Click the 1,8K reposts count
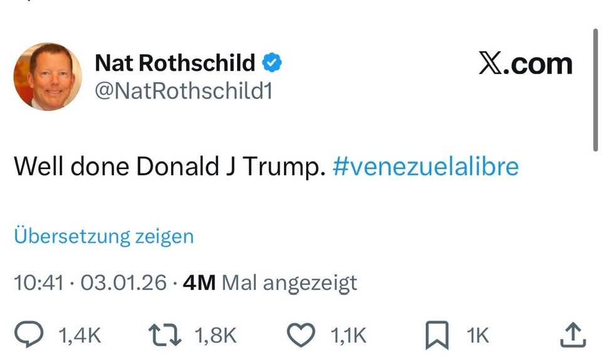This screenshot has width=602, height=364. click(x=216, y=336)
